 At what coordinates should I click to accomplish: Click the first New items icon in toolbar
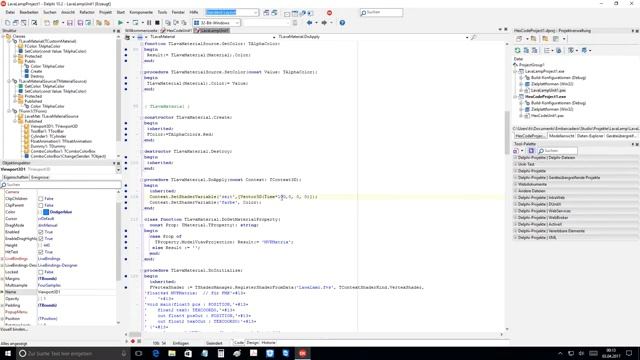(7, 23)
